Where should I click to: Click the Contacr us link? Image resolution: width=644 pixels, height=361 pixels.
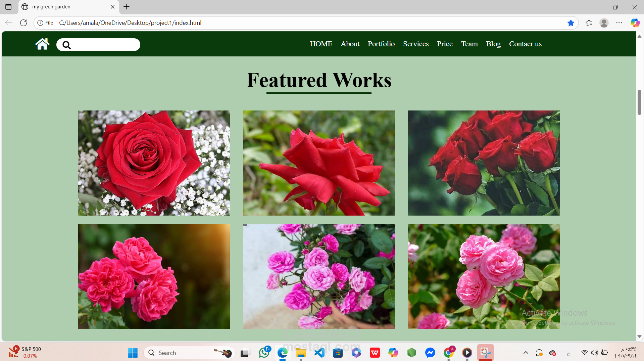525,44
